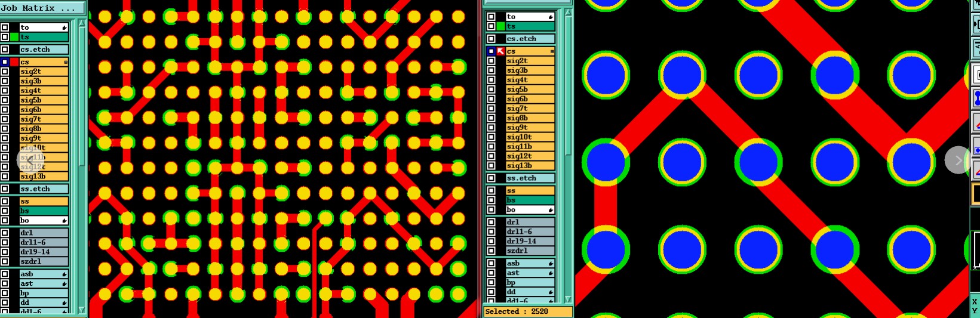This screenshot has width=980, height=318.
Task: Open the Job Matrix button
Action: click(x=42, y=8)
